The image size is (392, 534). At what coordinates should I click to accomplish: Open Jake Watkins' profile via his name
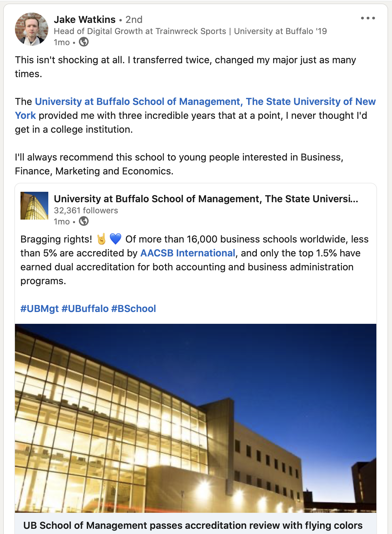[x=84, y=19]
